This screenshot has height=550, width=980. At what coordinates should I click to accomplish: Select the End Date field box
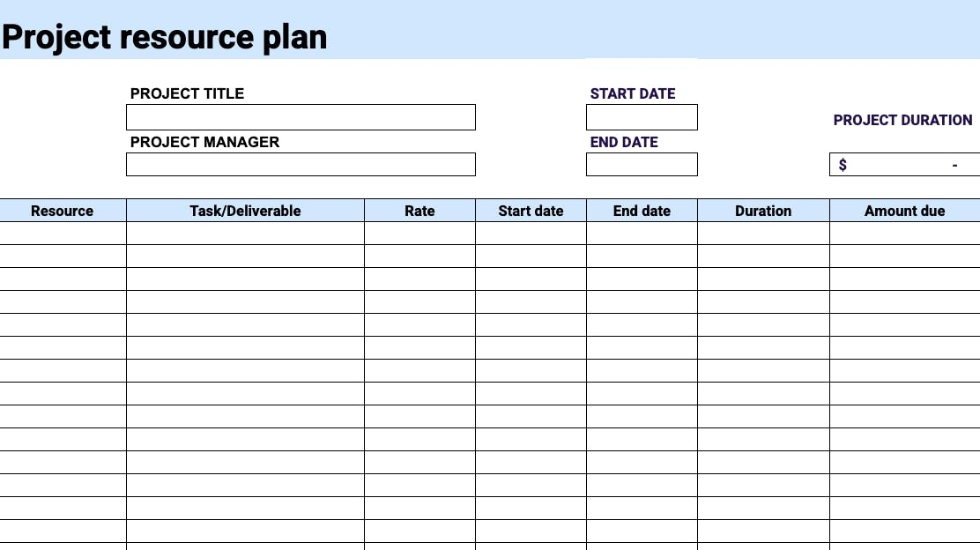click(642, 164)
